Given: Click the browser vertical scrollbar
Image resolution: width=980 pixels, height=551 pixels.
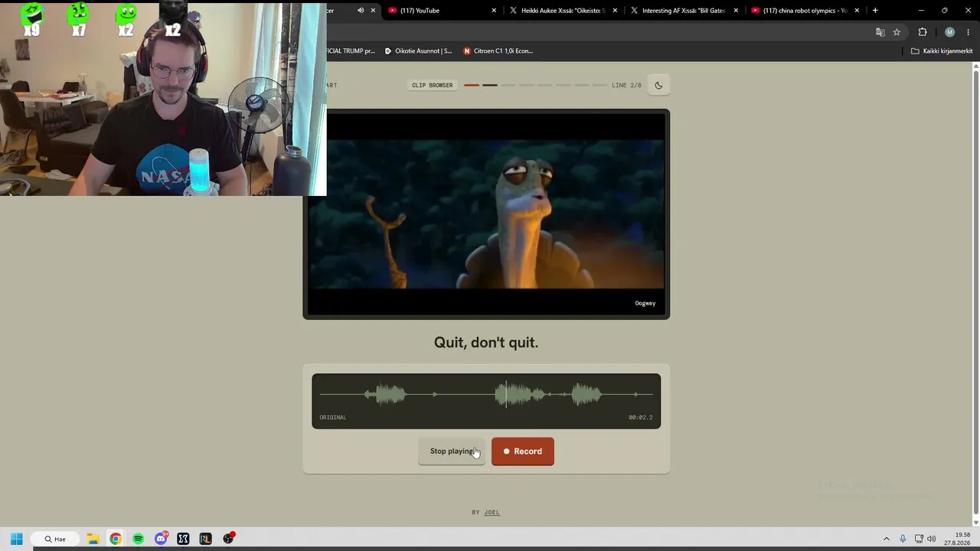Looking at the screenshot, I should [x=975, y=293].
